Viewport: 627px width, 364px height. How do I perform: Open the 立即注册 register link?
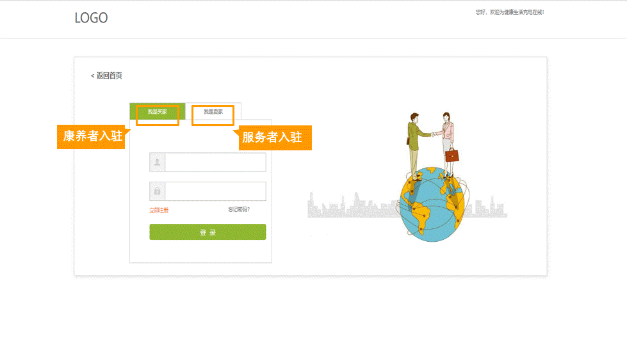point(159,210)
